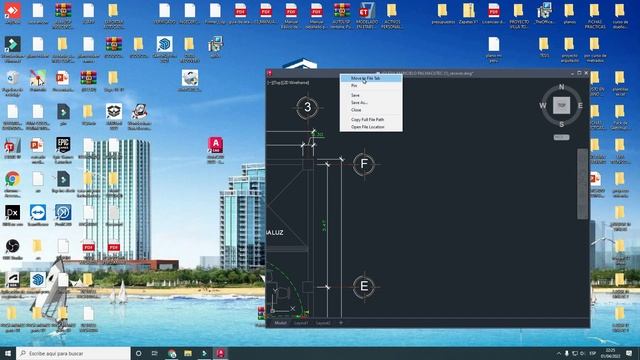Click the TOP face of ViewCube
The width and height of the screenshot is (640, 360).
562,105
